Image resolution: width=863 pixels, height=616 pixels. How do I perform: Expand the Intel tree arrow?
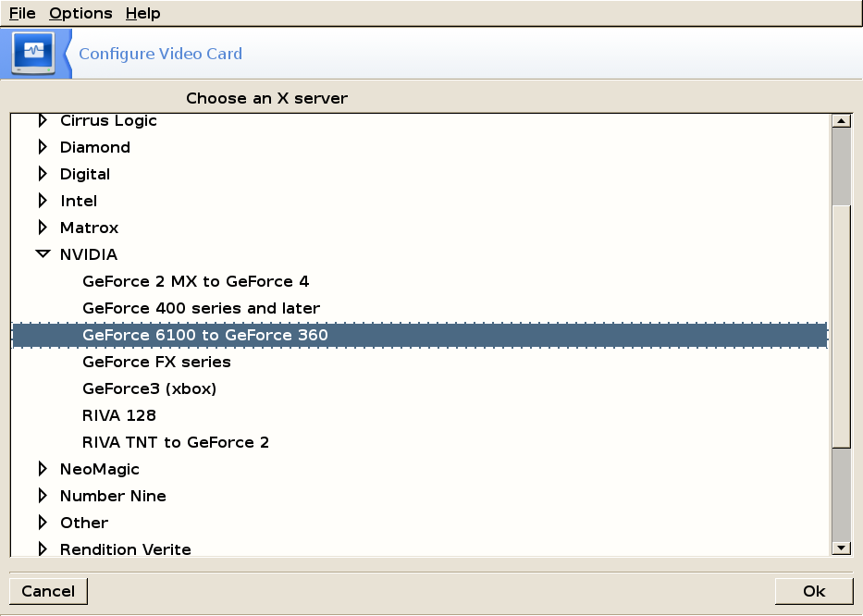(43, 201)
